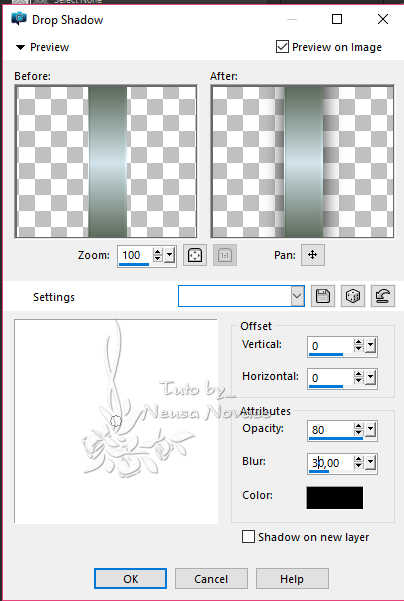Open the Opacity slider dropdown arrow
Image resolution: width=404 pixels, height=601 pixels.
click(x=370, y=430)
